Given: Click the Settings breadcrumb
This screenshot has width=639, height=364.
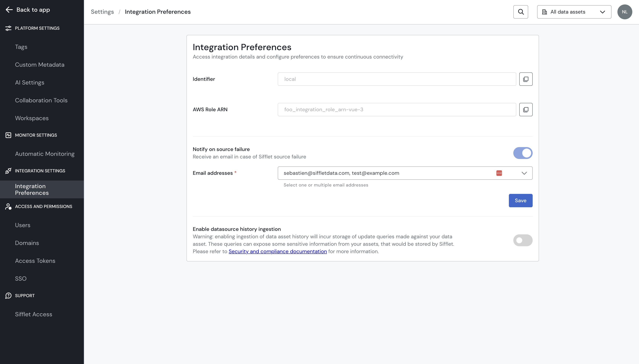Looking at the screenshot, I should 102,12.
